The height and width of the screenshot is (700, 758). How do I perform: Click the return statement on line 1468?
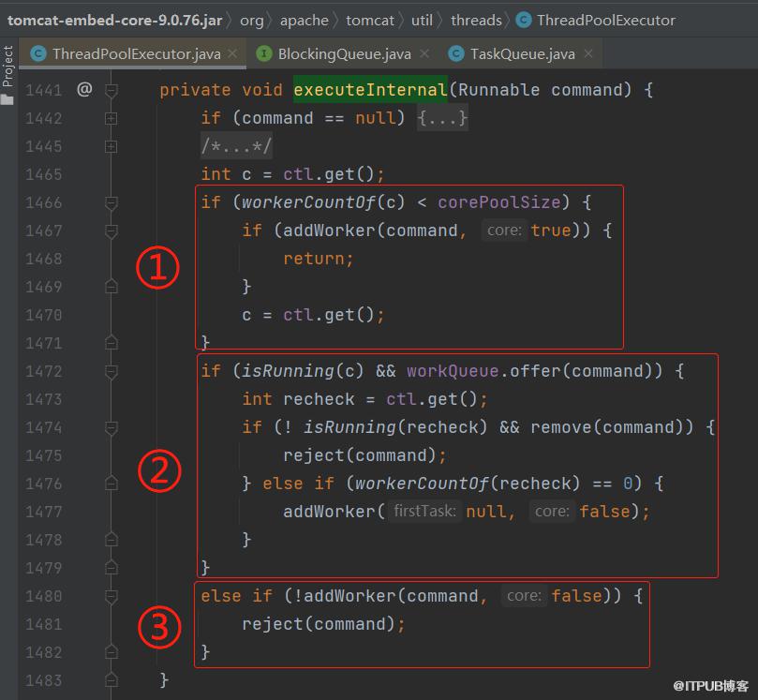319,259
